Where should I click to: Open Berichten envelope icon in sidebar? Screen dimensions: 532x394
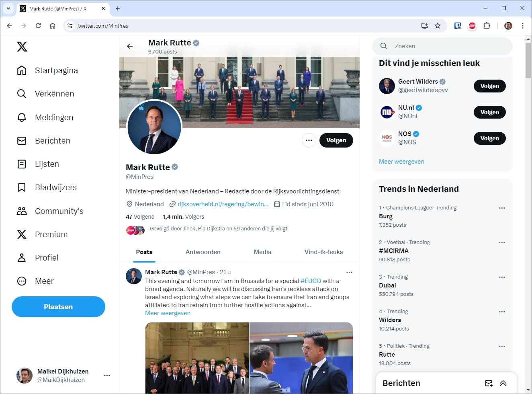pyautogui.click(x=22, y=141)
